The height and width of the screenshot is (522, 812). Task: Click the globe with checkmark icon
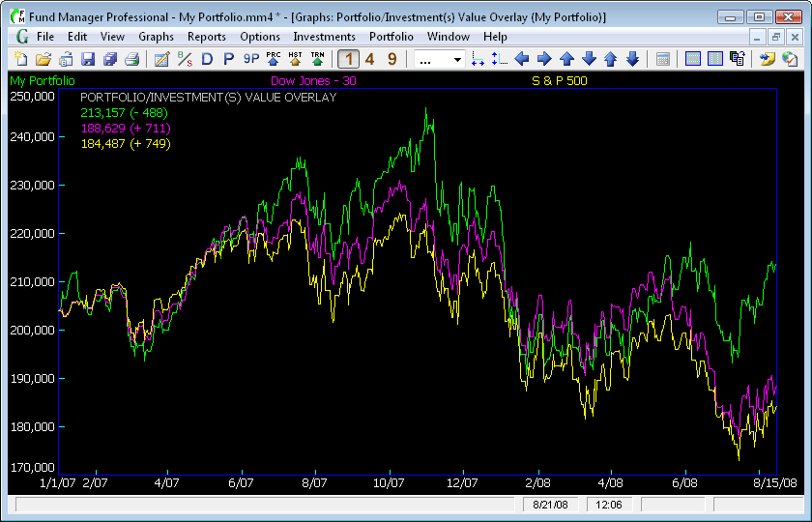[789, 59]
